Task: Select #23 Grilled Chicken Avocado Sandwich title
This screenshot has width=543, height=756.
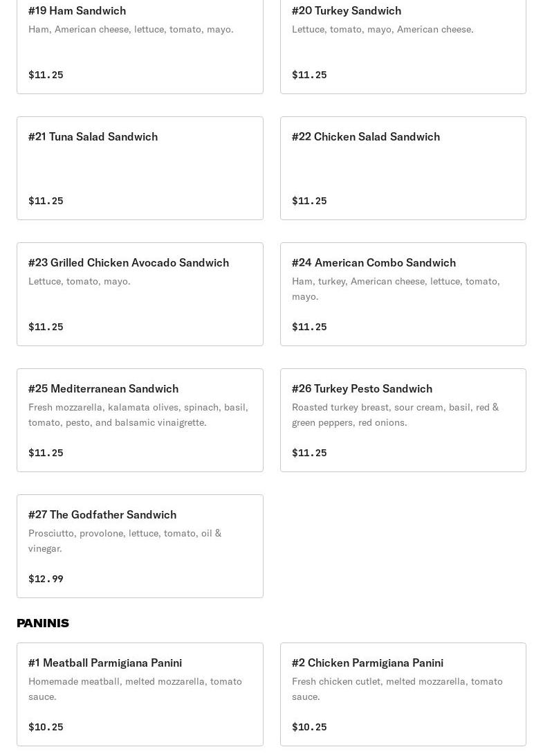Action: (x=128, y=262)
